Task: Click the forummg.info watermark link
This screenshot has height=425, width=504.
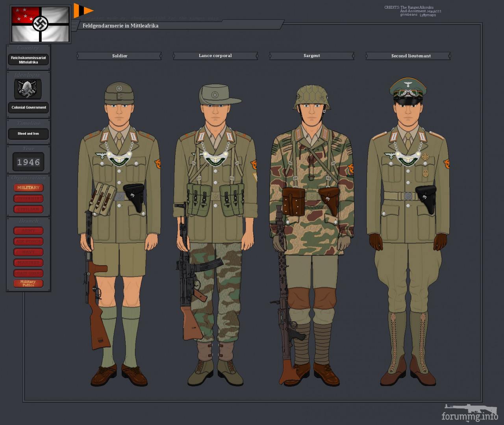Action: 469,416
